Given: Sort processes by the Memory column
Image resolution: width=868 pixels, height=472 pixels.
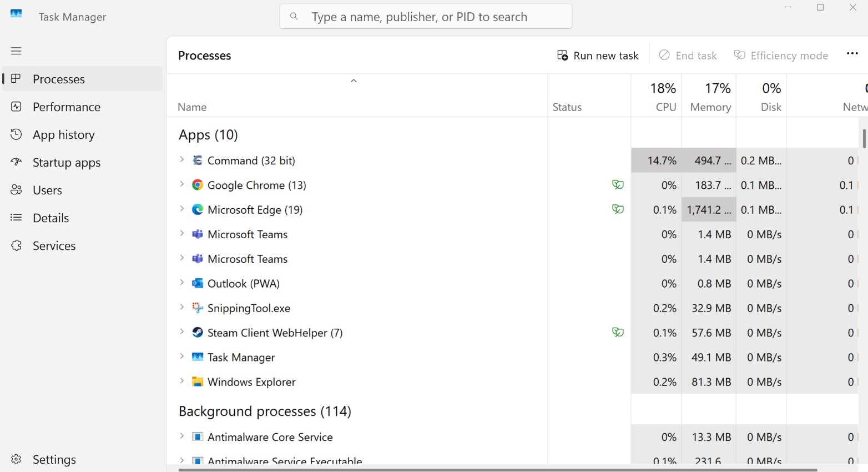Looking at the screenshot, I should tap(709, 96).
